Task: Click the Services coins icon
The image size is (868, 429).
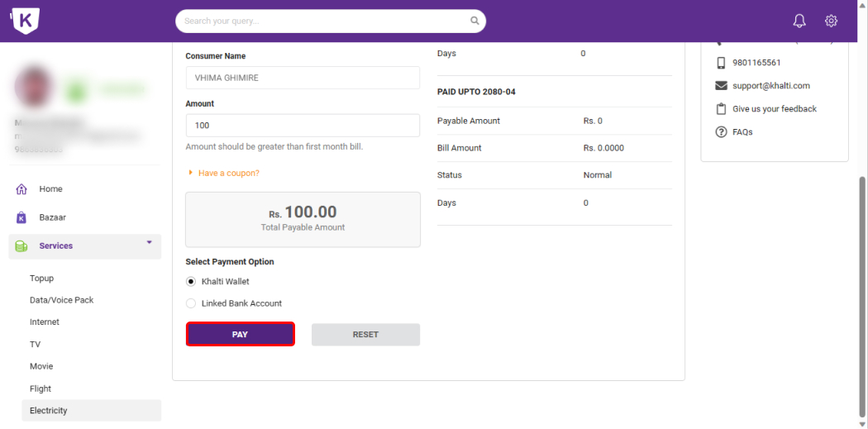Action: point(21,246)
